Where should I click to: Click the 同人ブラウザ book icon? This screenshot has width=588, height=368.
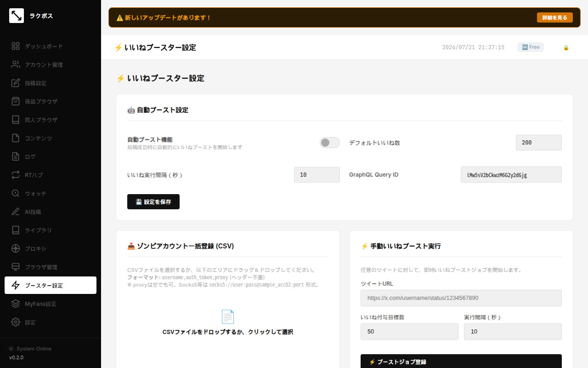[x=16, y=120]
